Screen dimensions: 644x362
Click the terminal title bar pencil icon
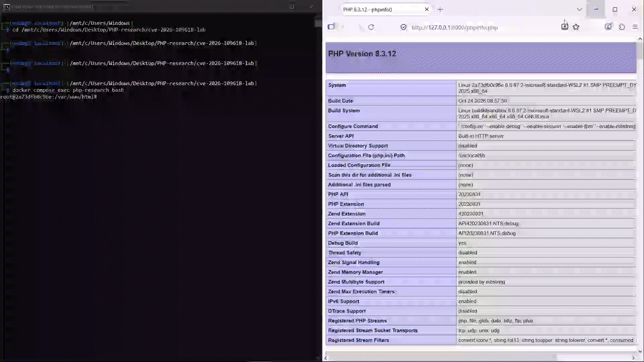[311, 7]
